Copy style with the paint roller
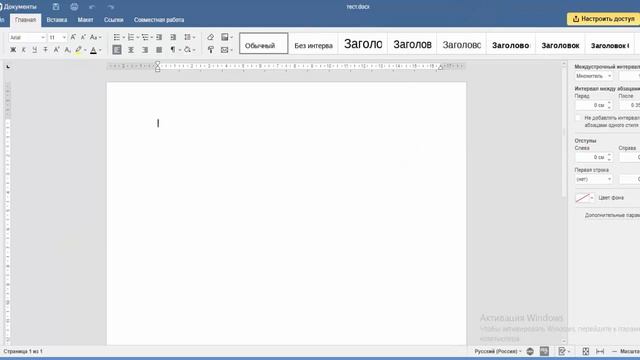This screenshot has height=360, width=640. coord(211,50)
